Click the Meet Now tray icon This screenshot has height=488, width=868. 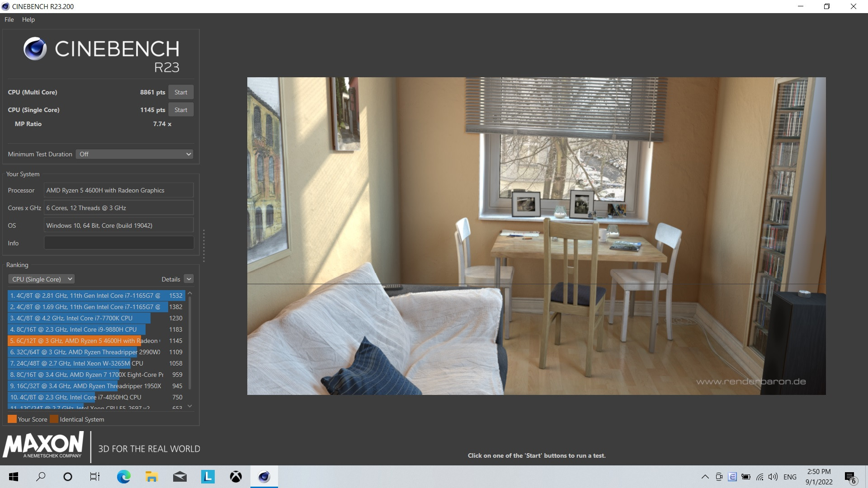click(x=719, y=477)
